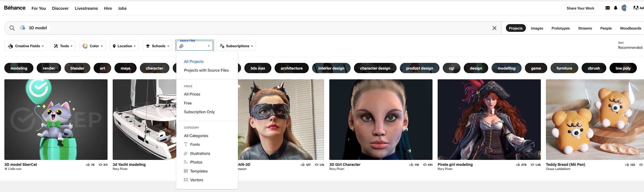Click the search magnifier icon
The image size is (644, 192).
point(12,28)
